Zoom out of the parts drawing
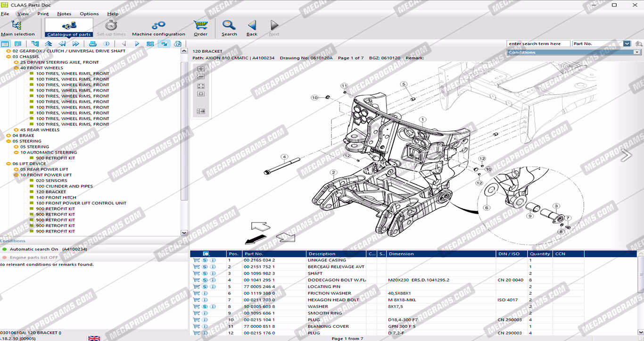The width and height of the screenshot is (644, 341). 201,76
